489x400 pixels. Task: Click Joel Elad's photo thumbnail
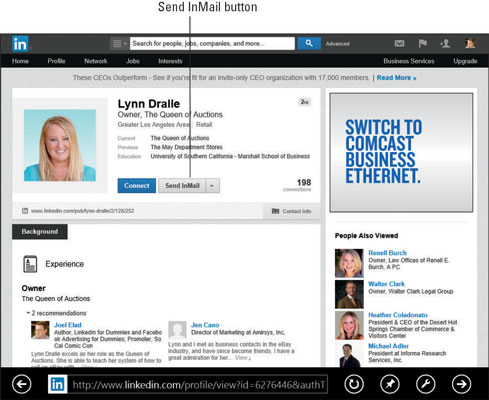click(x=40, y=330)
